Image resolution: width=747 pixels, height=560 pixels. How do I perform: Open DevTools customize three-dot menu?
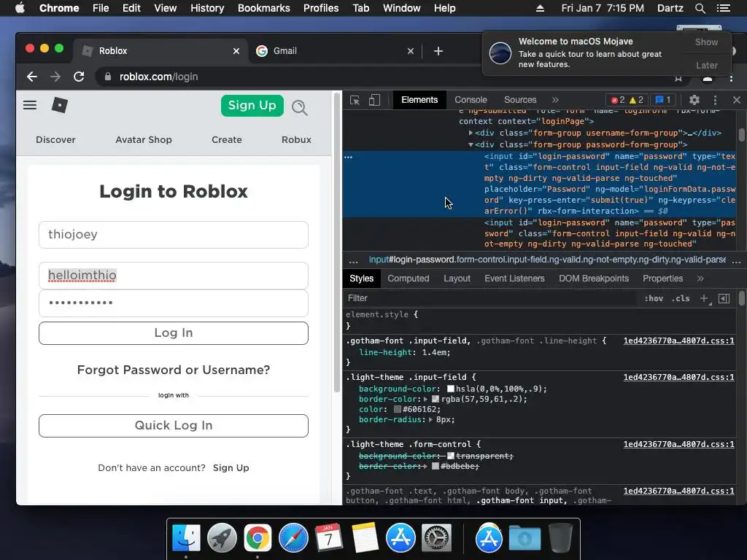pos(715,100)
